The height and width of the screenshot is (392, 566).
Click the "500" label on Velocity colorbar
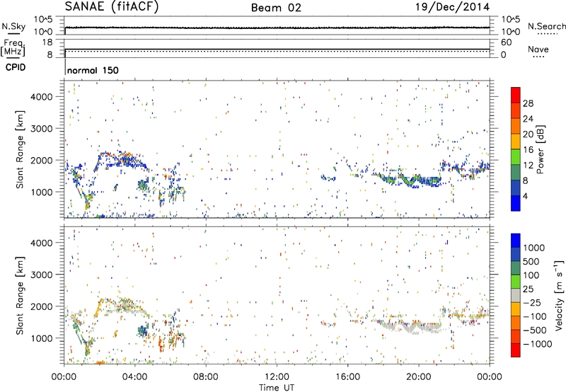[532, 262]
